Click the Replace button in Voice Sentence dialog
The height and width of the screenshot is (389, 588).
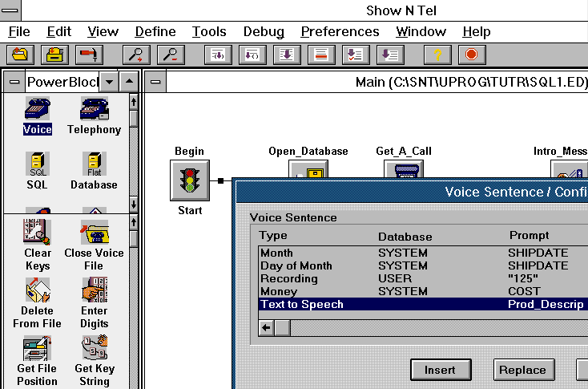coord(524,370)
